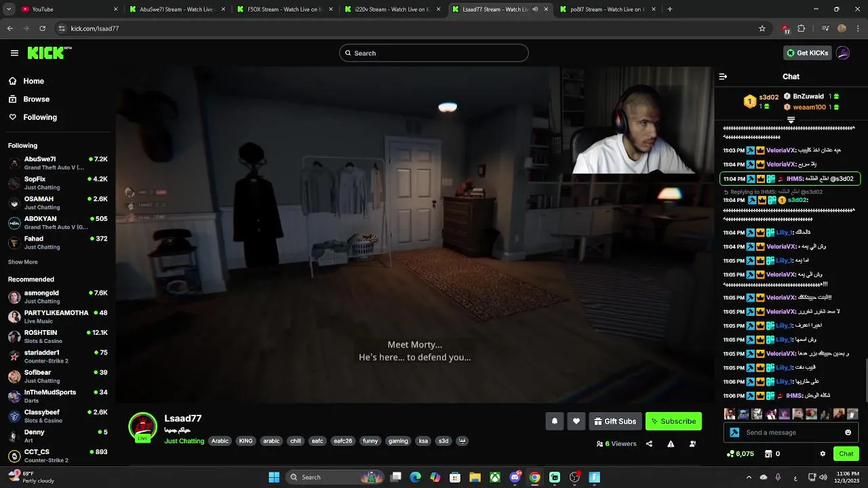Open the Windows Start menu
The height and width of the screenshot is (488, 868).
(274, 477)
